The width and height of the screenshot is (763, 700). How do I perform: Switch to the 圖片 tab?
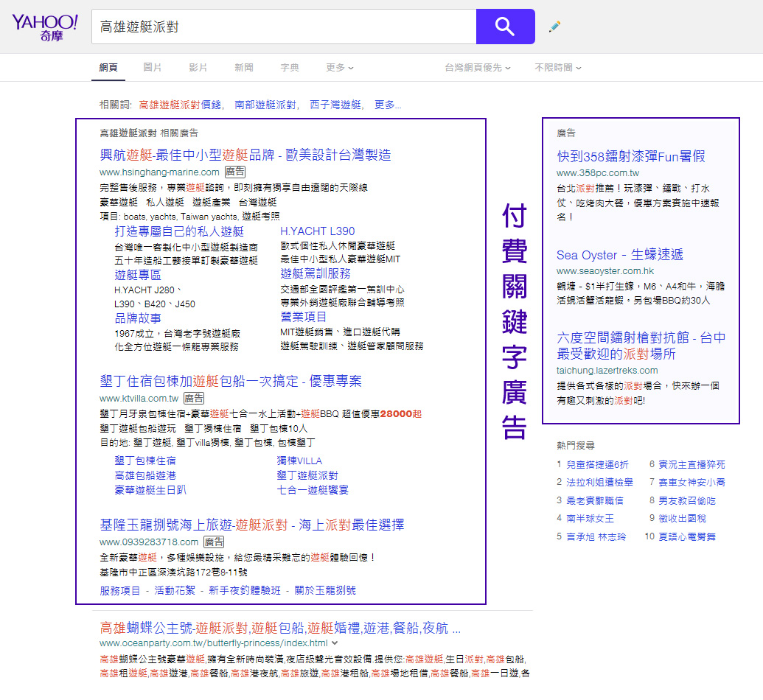pos(153,68)
